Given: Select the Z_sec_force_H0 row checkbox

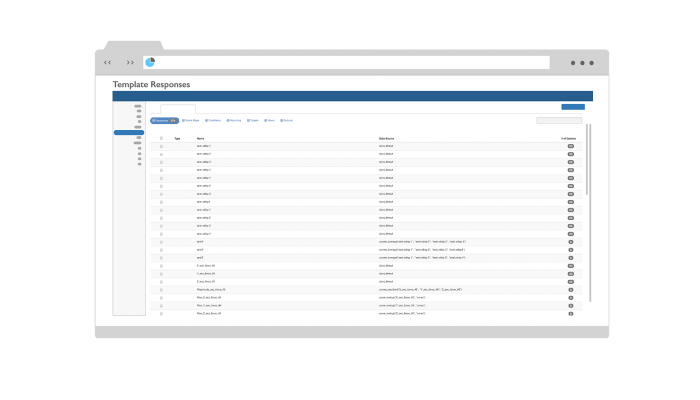Looking at the screenshot, I should pos(161,282).
